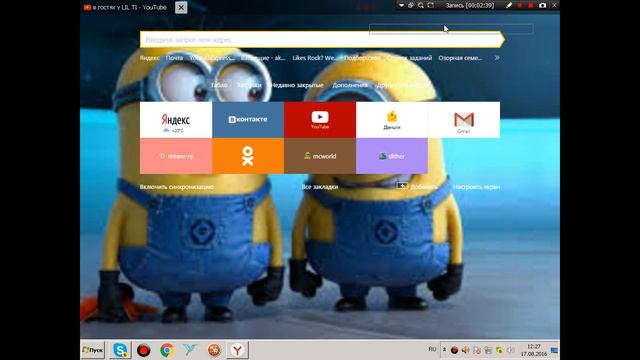Select the Дополнения tab
Screen dimensions: 640x360
[350, 85]
